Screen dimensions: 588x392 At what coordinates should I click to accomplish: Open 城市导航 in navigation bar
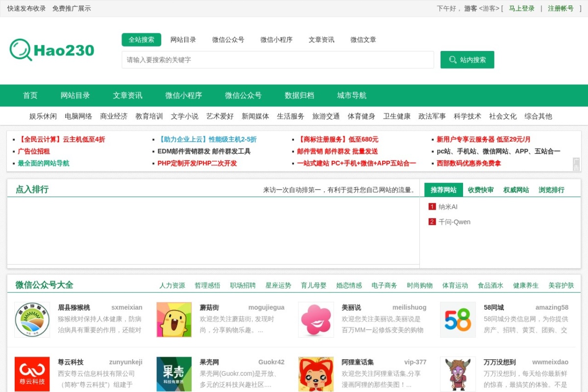tap(352, 96)
